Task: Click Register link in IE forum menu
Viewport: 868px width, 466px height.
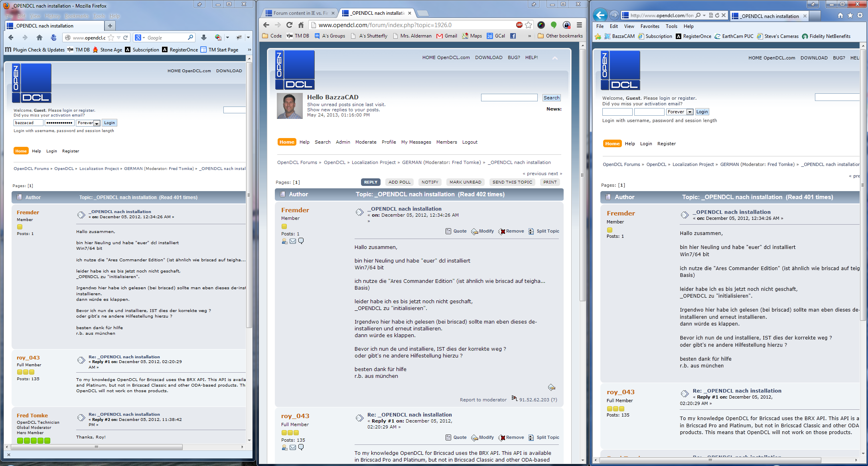Action: pyautogui.click(x=666, y=144)
